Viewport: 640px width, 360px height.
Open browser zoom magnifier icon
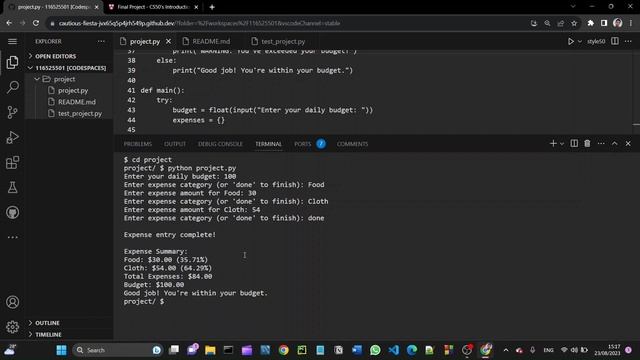pos(547,23)
